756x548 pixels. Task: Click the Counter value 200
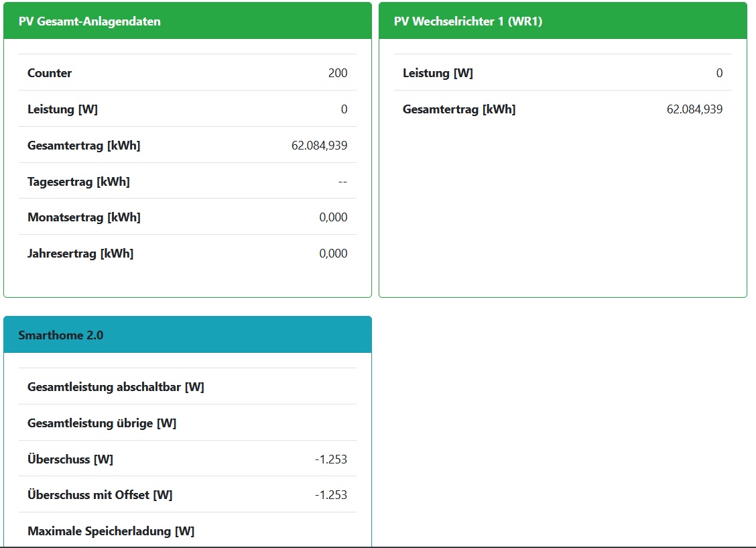[x=338, y=73]
